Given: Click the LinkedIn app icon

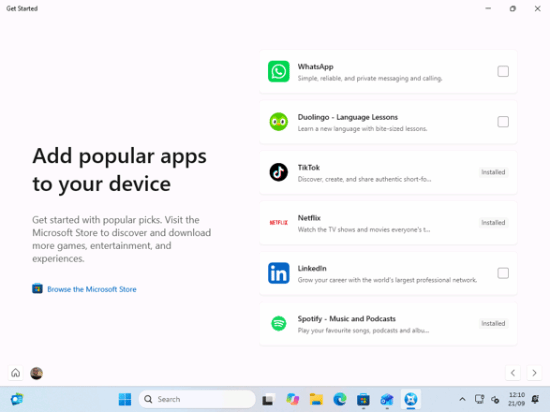Looking at the screenshot, I should coord(279,273).
